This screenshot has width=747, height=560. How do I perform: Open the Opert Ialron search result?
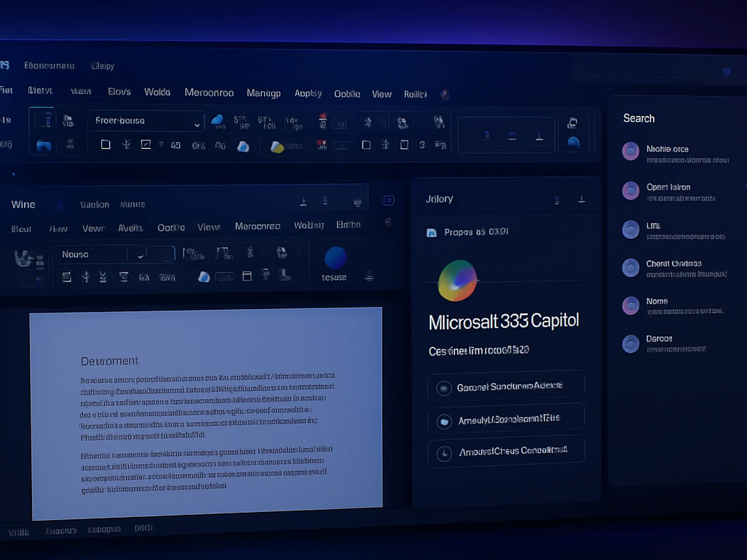point(670,191)
